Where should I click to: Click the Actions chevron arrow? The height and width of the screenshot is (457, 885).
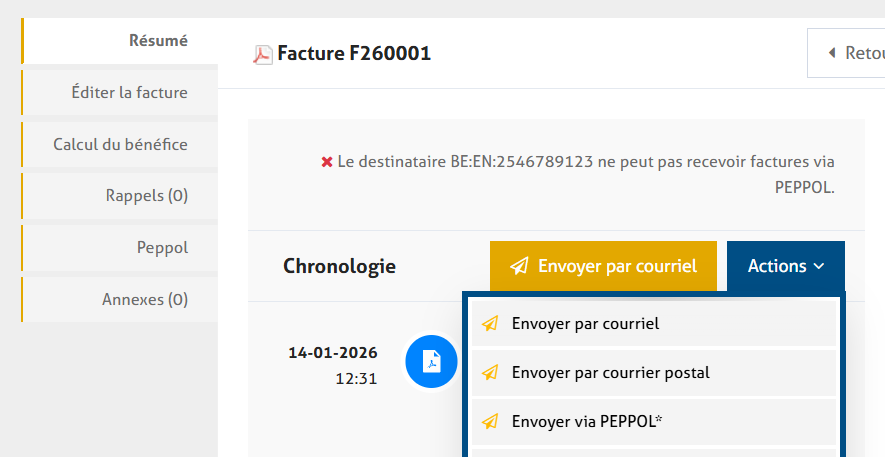point(819,266)
